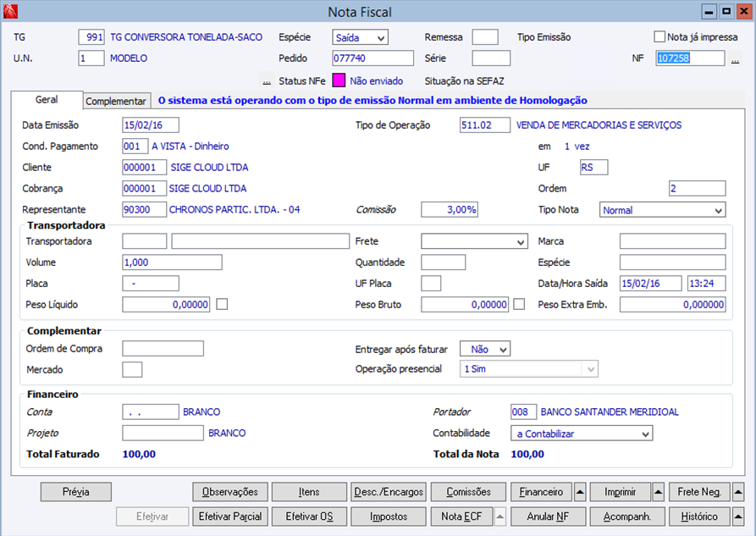Image resolution: width=756 pixels, height=536 pixels.
Task: Toggle the checkbox next to Peso Líquido
Action: [222, 304]
